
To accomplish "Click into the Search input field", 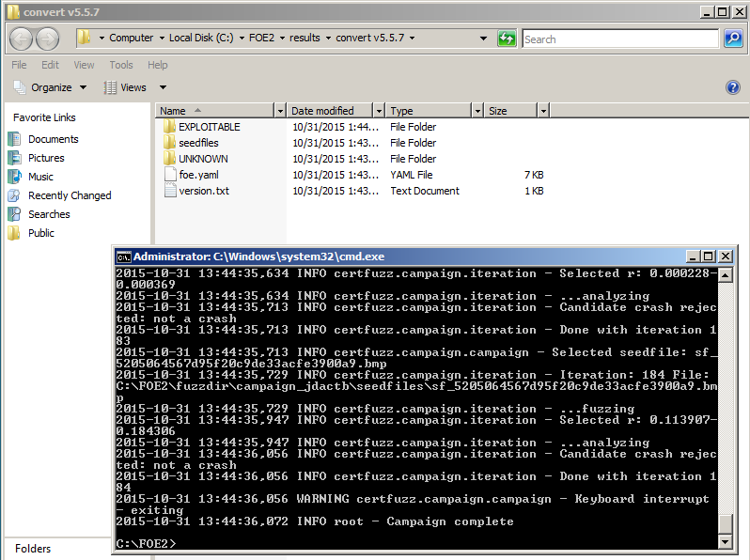I will 620,39.
